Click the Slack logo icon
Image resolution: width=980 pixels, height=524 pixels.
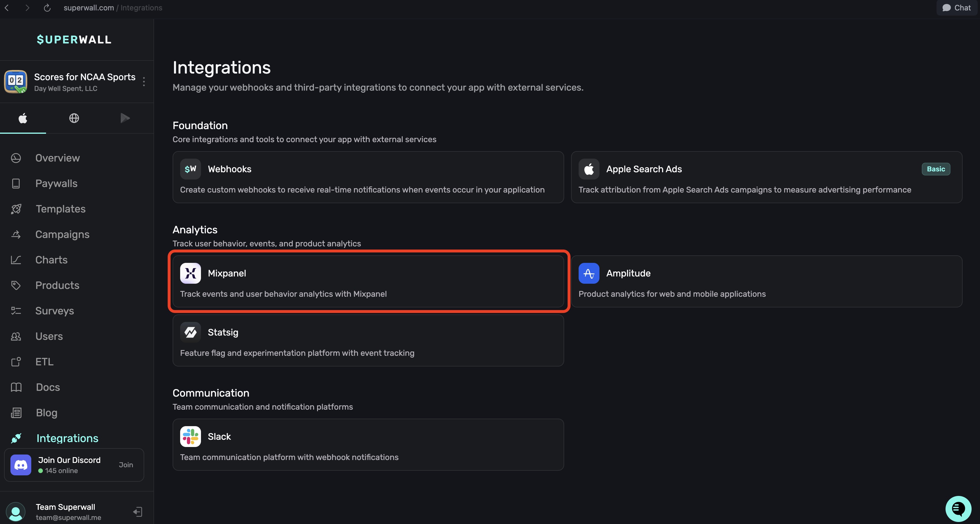click(190, 437)
